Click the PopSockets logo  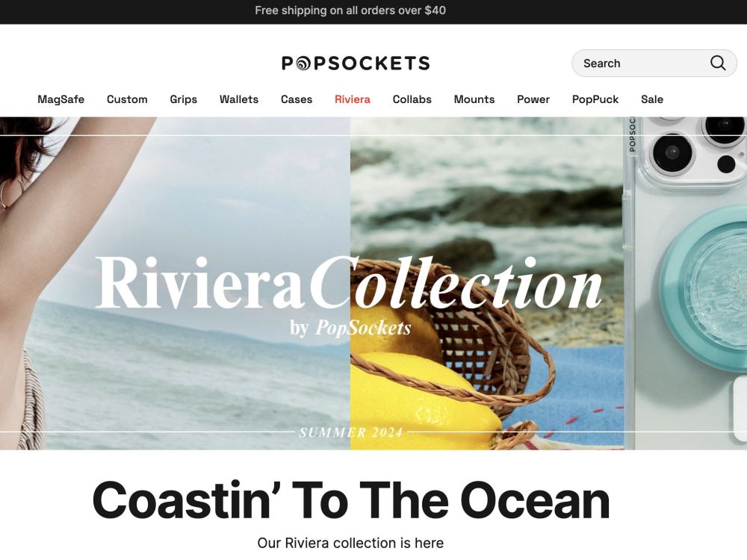[x=356, y=63]
